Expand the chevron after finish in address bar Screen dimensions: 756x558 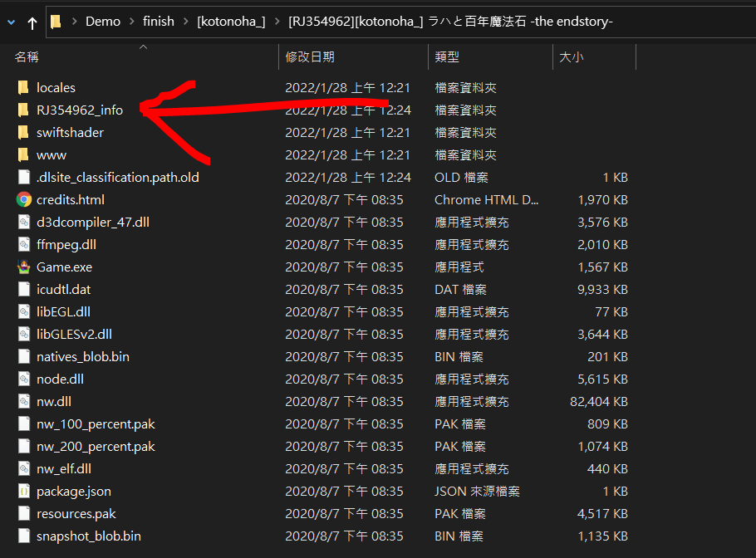point(185,22)
